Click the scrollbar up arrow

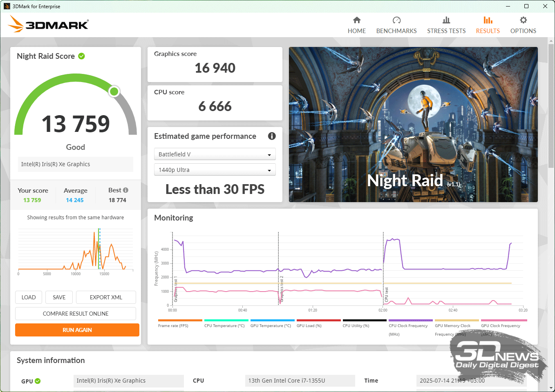click(x=551, y=41)
